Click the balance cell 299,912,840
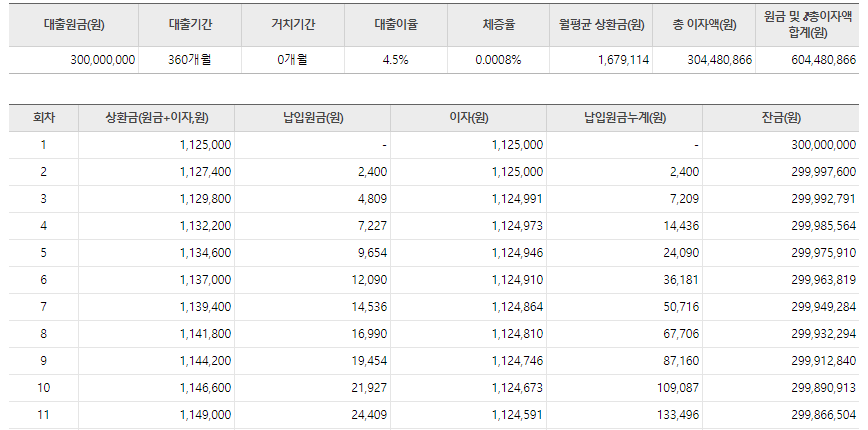This screenshot has width=868, height=430. [x=824, y=361]
